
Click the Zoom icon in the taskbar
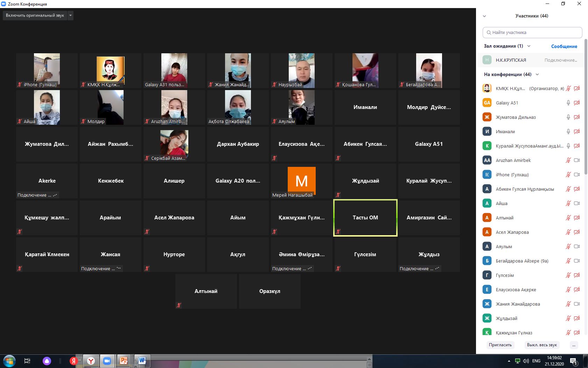pyautogui.click(x=107, y=361)
